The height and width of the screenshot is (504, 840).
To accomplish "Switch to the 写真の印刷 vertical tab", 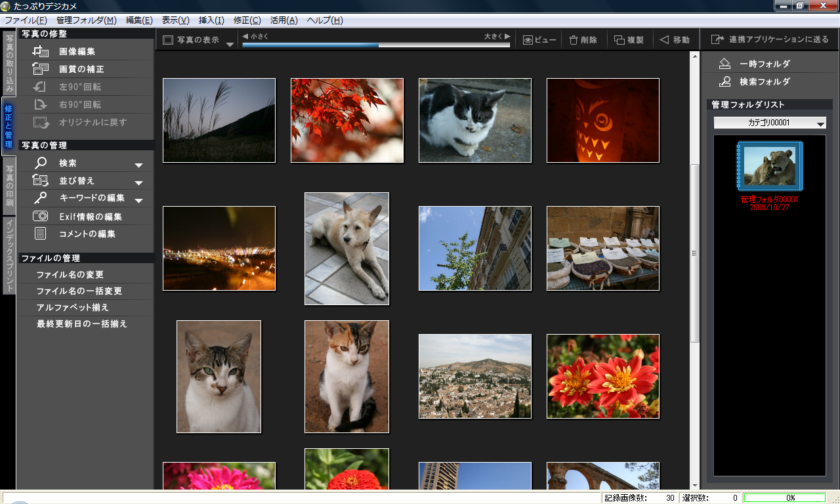I will [x=9, y=186].
